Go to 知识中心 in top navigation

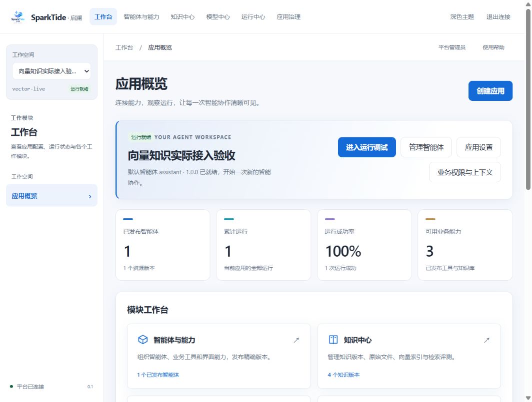click(182, 16)
